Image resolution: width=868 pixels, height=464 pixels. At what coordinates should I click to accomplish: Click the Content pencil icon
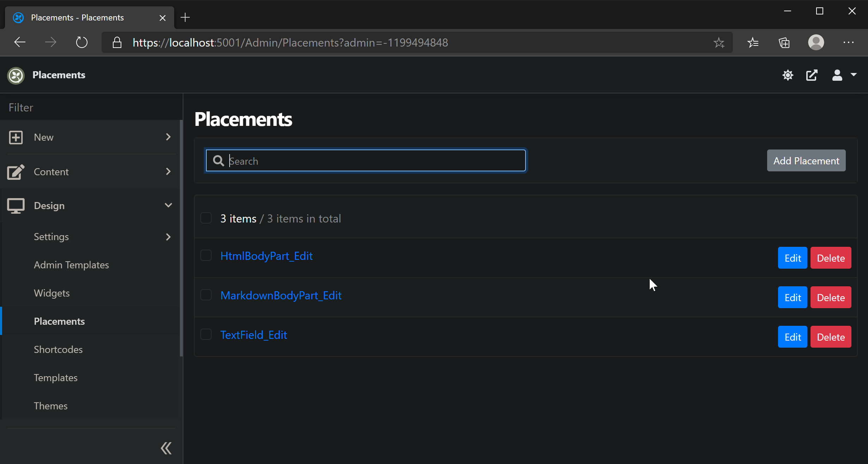coord(16,172)
